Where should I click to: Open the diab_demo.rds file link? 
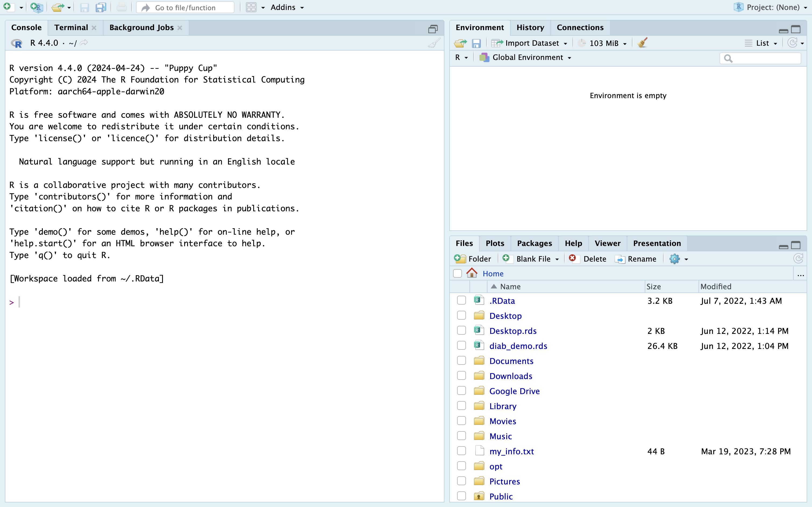coord(518,346)
